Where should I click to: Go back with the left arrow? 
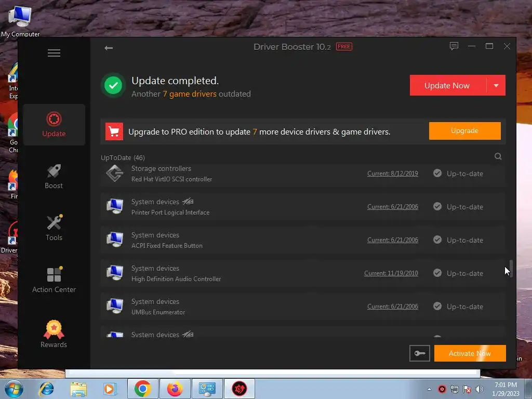pyautogui.click(x=109, y=48)
